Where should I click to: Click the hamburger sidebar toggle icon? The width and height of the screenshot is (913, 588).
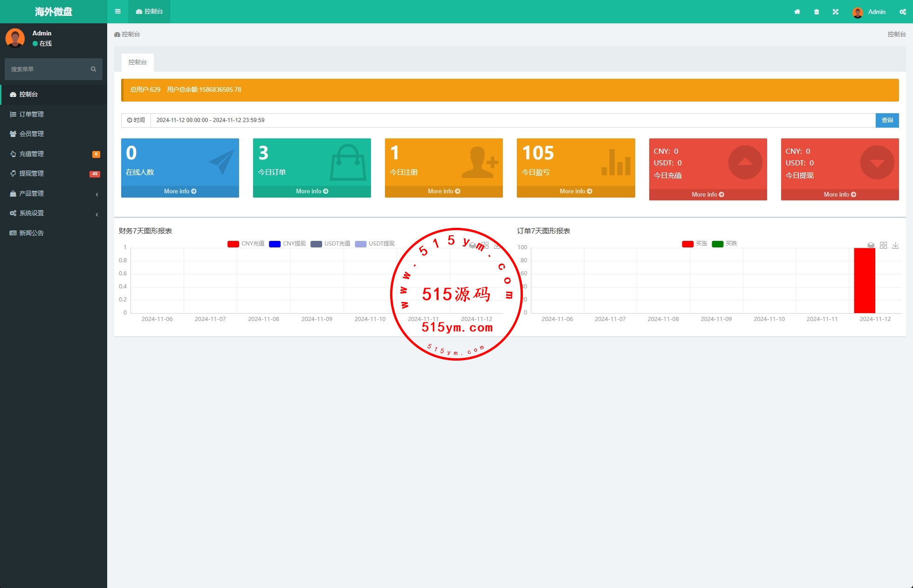tap(117, 12)
